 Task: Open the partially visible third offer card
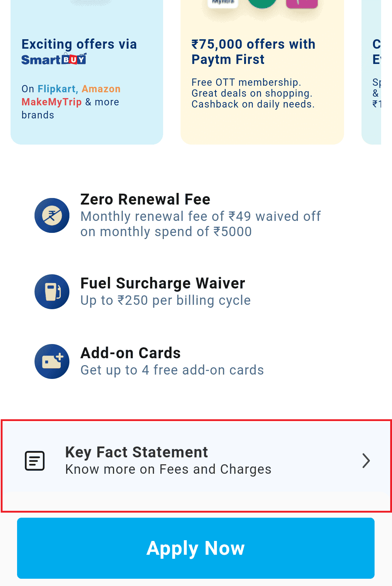click(x=371, y=72)
